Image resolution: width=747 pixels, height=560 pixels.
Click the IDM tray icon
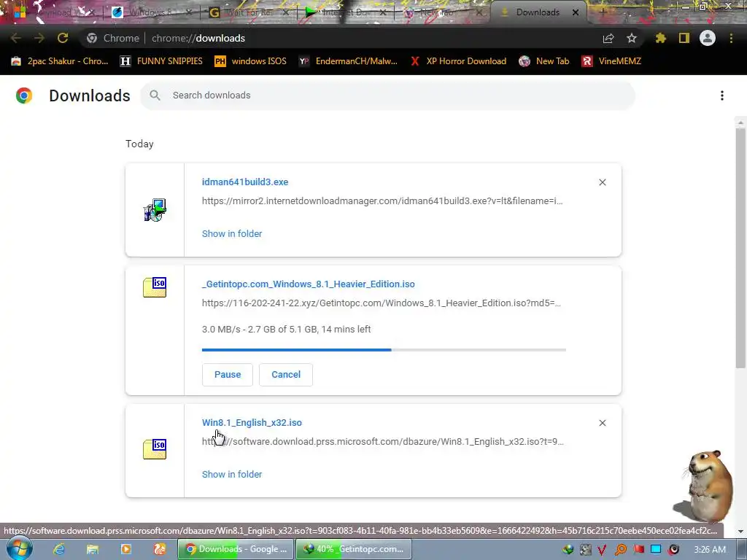(x=568, y=550)
